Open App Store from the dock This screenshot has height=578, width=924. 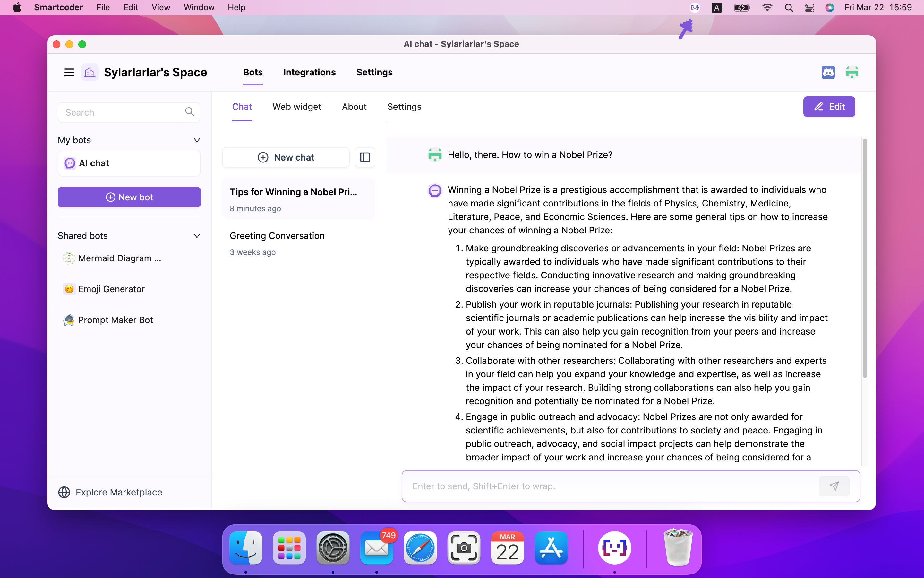551,548
